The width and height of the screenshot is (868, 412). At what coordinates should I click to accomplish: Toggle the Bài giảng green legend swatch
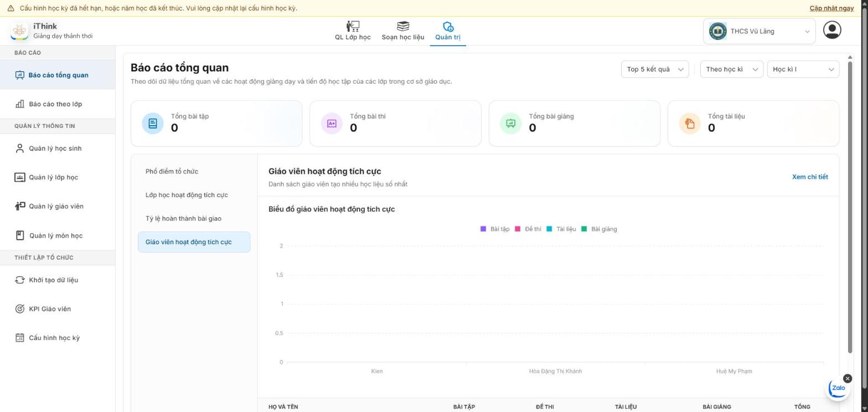(x=584, y=229)
